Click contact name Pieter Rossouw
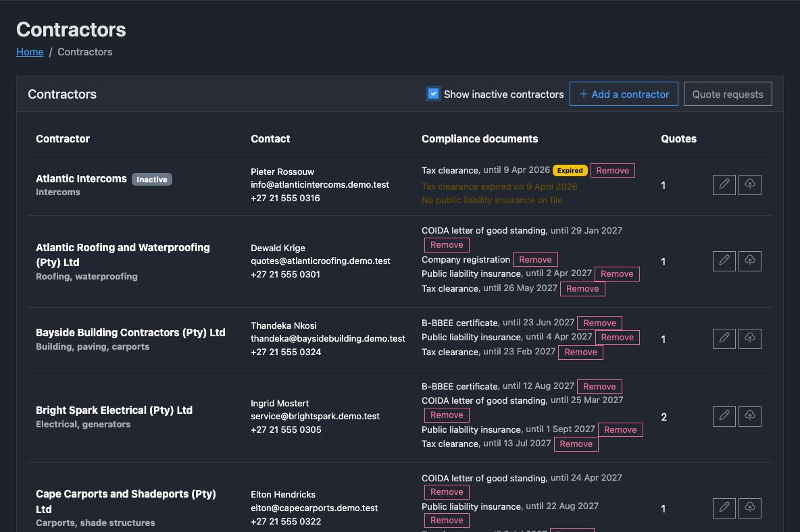 coord(282,171)
